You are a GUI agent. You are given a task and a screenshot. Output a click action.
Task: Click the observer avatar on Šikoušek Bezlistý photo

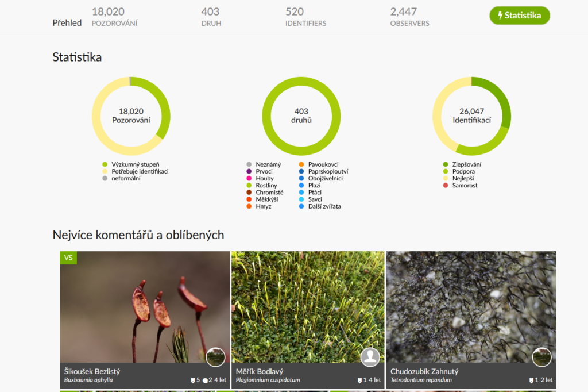(x=215, y=357)
